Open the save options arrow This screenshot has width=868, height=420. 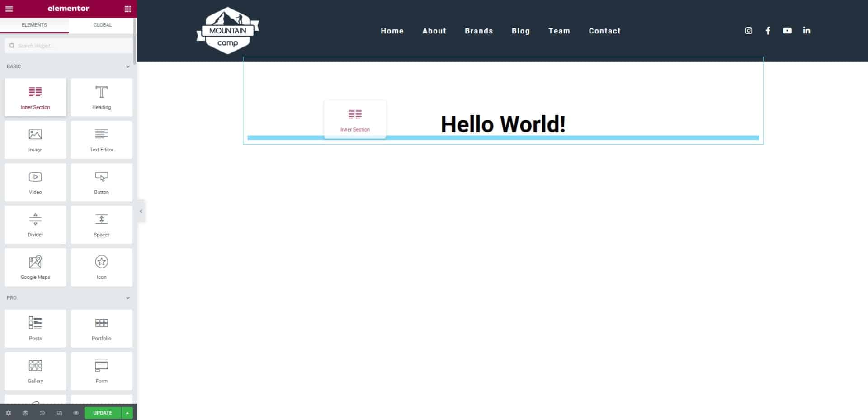point(127,413)
